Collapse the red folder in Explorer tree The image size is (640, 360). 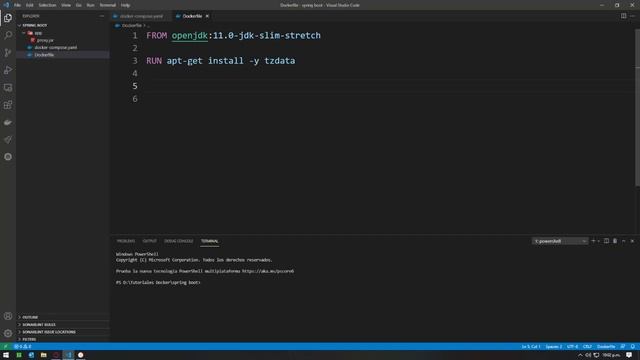[62, 33]
